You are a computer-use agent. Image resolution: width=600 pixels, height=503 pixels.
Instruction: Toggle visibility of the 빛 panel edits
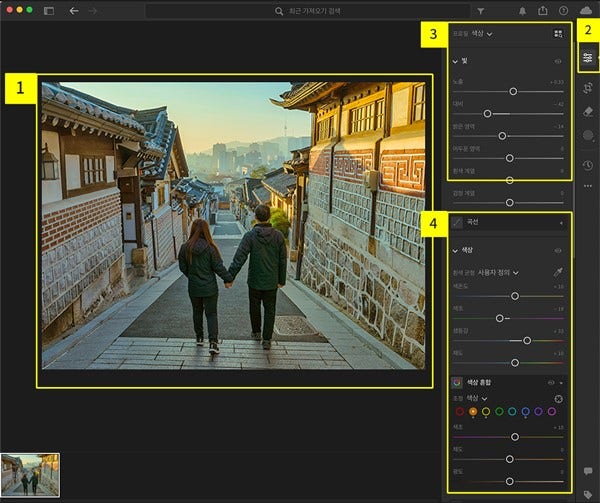[558, 61]
